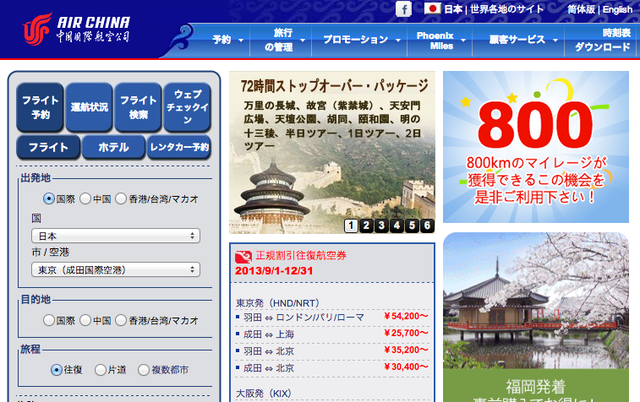Select the ホテル sub-tab
Viewport: 640px width, 402px height.
point(113,147)
